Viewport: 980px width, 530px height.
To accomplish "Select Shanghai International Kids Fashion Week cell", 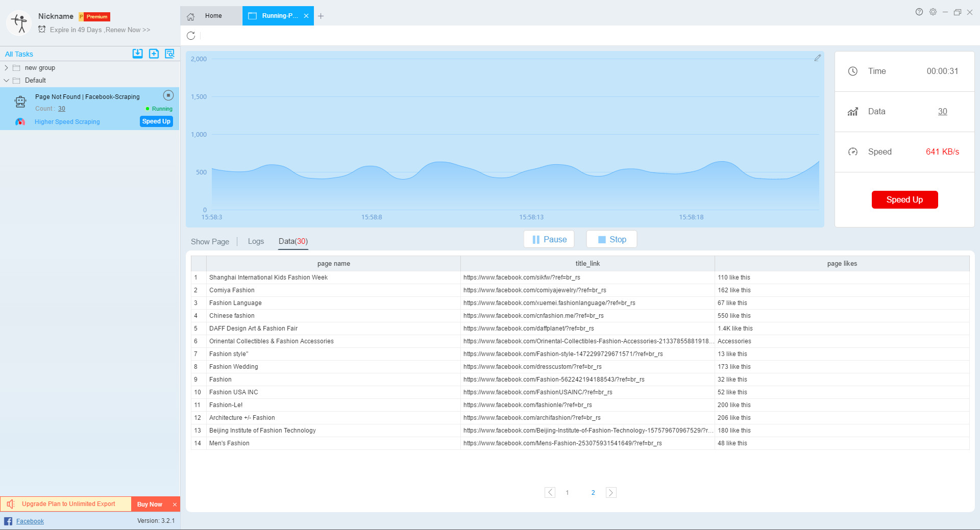I will pos(334,277).
